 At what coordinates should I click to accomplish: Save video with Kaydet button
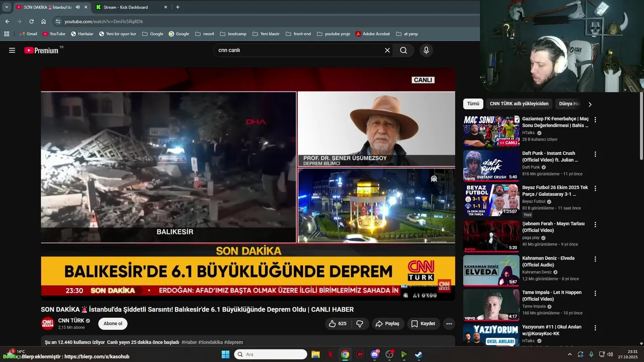pos(423,324)
